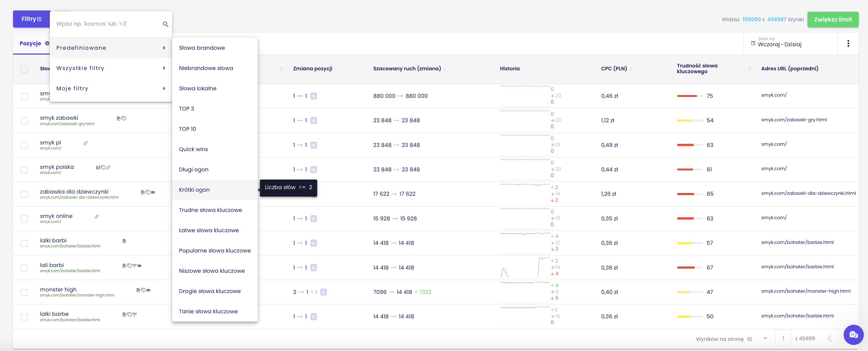Sort by Szacowany ruch (zmiana) column
Image resolution: width=868 pixels, height=351 pixels.
pyautogui.click(x=409, y=69)
